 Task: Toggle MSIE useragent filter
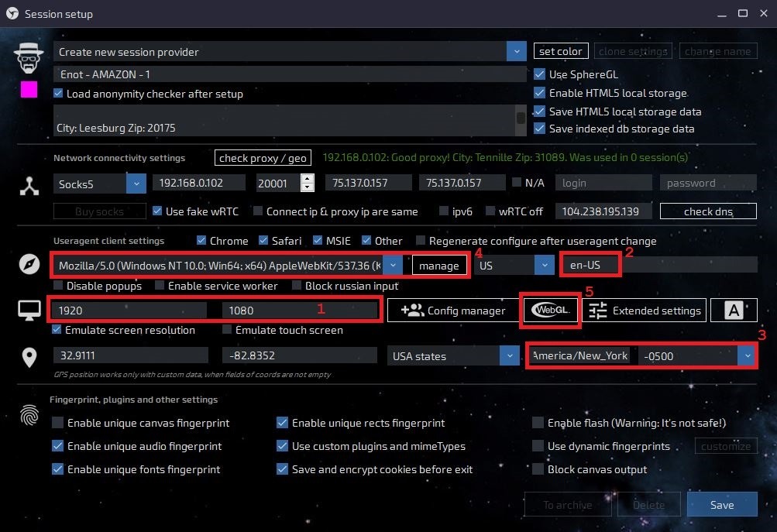318,240
